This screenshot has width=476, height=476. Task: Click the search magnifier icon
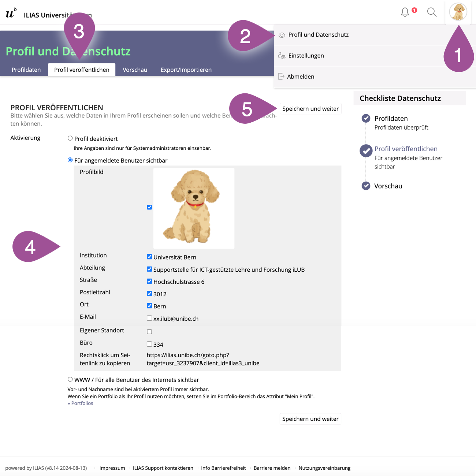click(x=432, y=12)
